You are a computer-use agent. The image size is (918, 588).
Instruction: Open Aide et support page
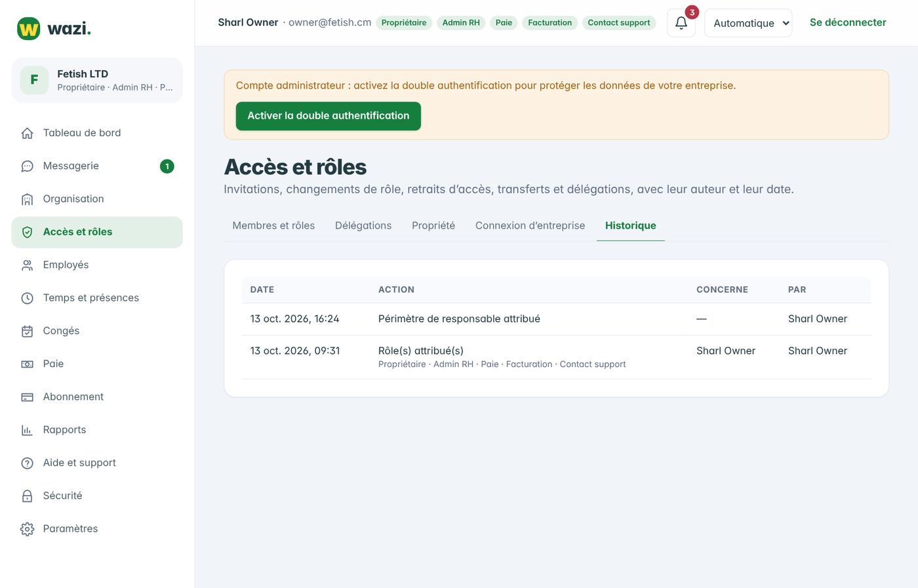(97, 463)
